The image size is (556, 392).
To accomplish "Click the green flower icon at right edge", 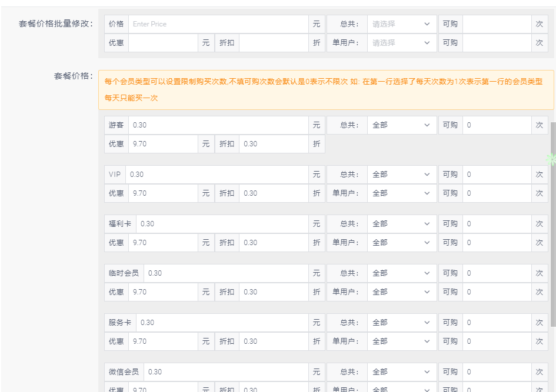I will click(x=551, y=159).
